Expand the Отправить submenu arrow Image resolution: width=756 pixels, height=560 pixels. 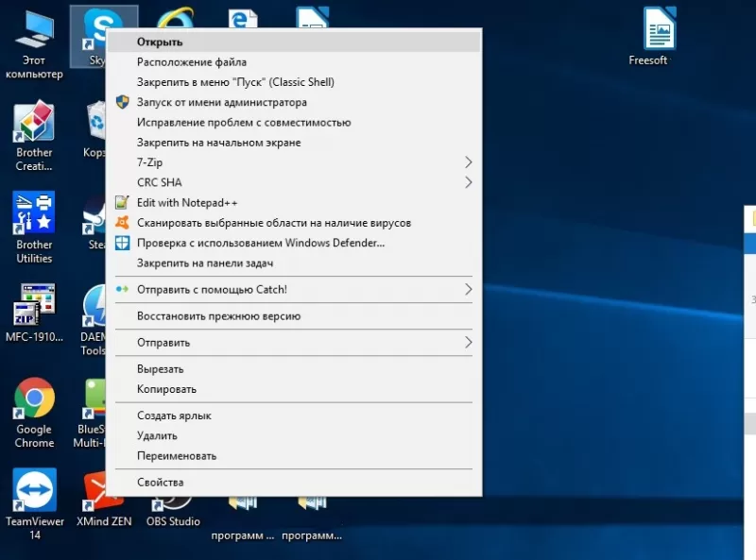click(x=468, y=342)
